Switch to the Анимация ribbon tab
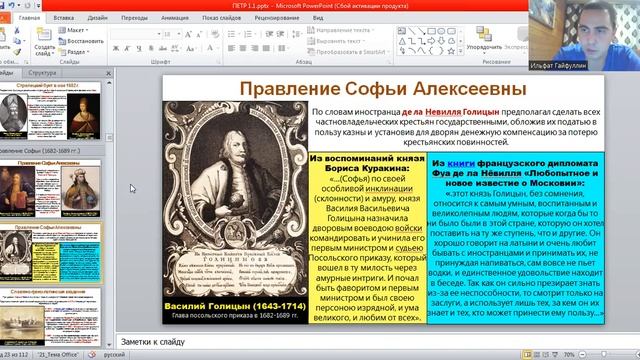The width and height of the screenshot is (640, 360). [x=175, y=18]
